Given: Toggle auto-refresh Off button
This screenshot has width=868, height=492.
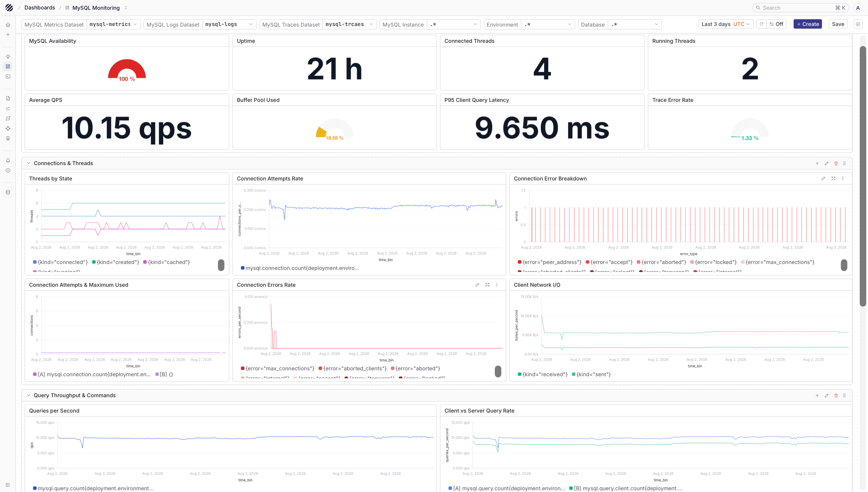Looking at the screenshot, I should point(776,24).
